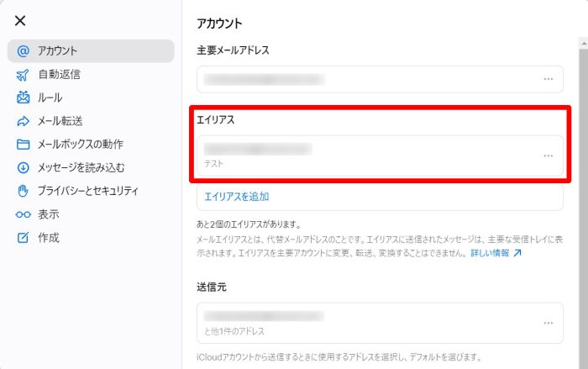Click the アカウント at-sign icon
Image resolution: width=588 pixels, height=369 pixels.
(23, 51)
